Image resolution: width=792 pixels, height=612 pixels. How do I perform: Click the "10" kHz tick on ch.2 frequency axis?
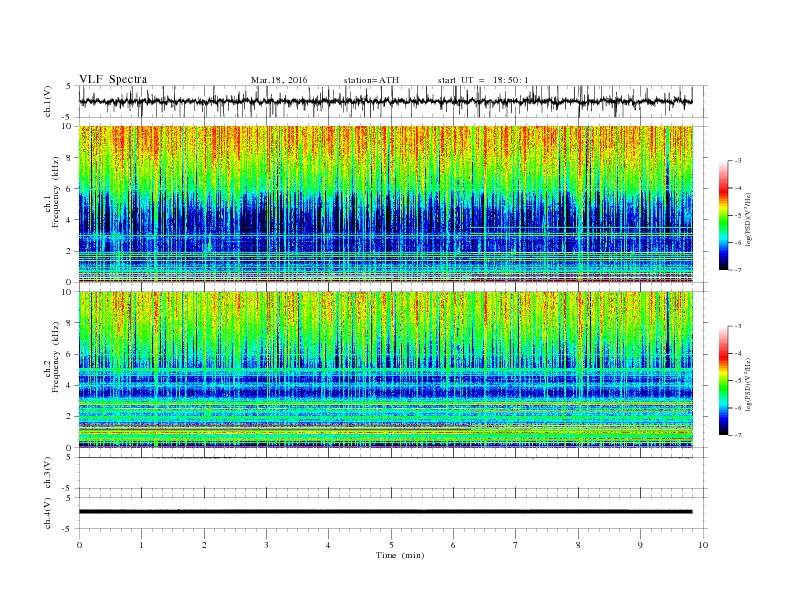68,292
